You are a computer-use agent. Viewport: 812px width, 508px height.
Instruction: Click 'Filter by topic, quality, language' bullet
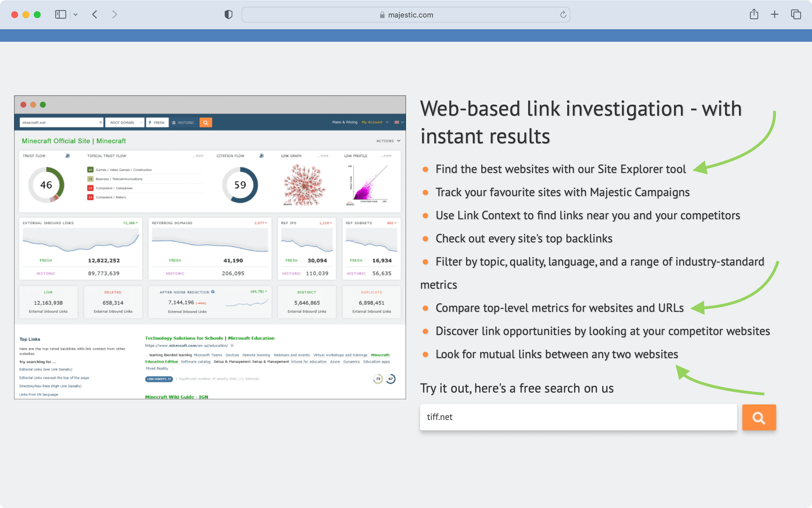592,273
